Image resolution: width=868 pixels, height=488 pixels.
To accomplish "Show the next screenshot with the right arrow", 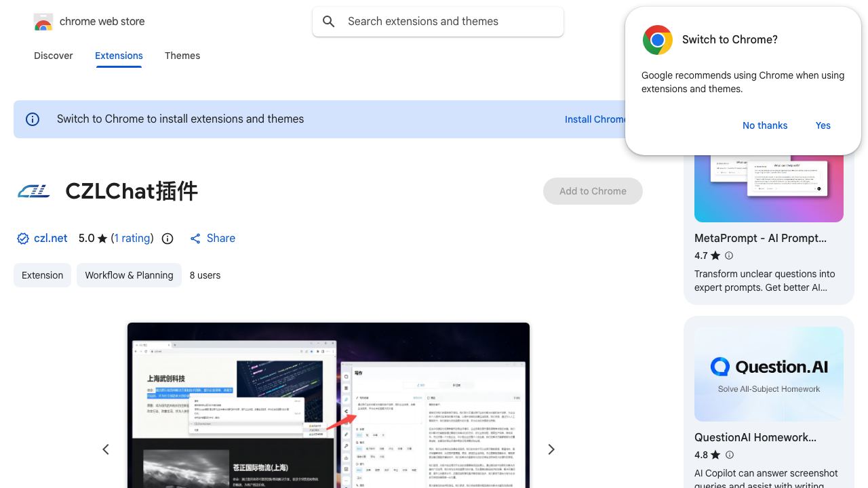I will pyautogui.click(x=551, y=449).
